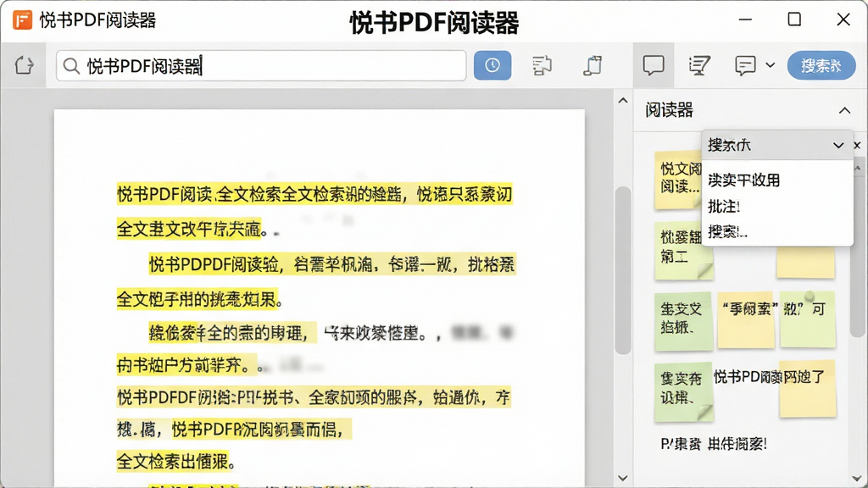Image resolution: width=868 pixels, height=488 pixels.
Task: Close the dropdown popup with small x
Action: coord(858,145)
